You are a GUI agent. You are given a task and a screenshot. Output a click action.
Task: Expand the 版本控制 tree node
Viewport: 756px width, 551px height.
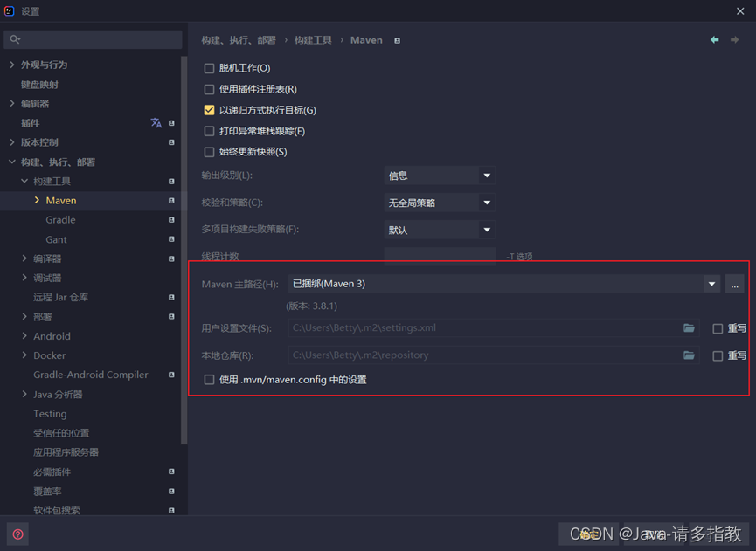coord(12,142)
